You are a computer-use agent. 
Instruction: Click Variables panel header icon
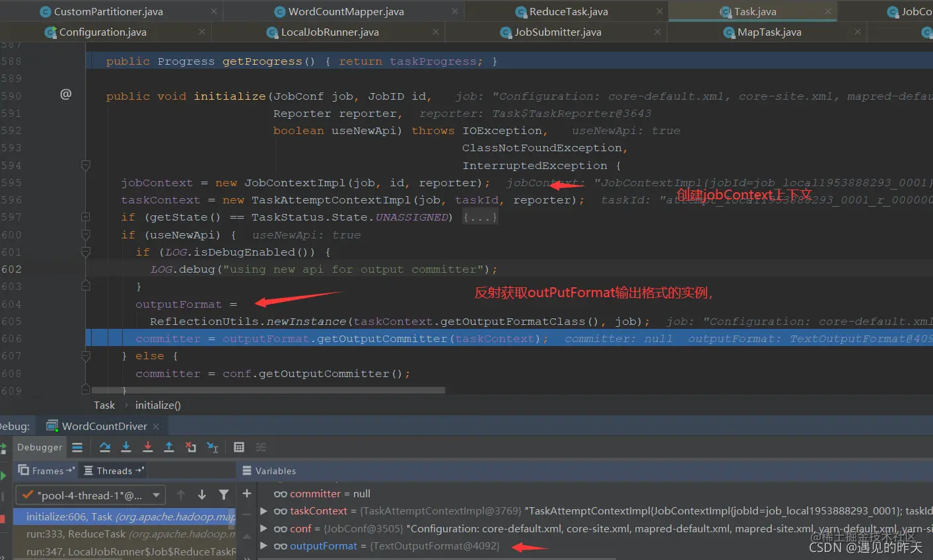click(247, 471)
